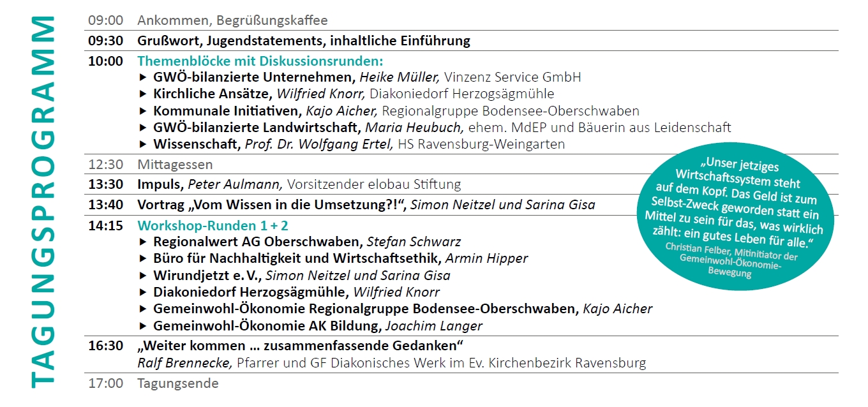
Task: Click the Vortrag „Vom Wissen in die Umsetzung?!“ title
Action: pos(273,205)
